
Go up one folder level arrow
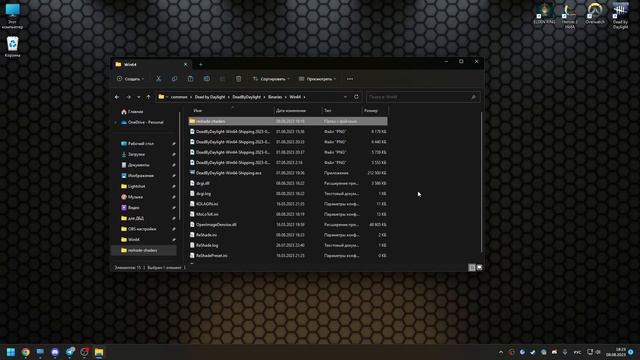[x=149, y=97]
